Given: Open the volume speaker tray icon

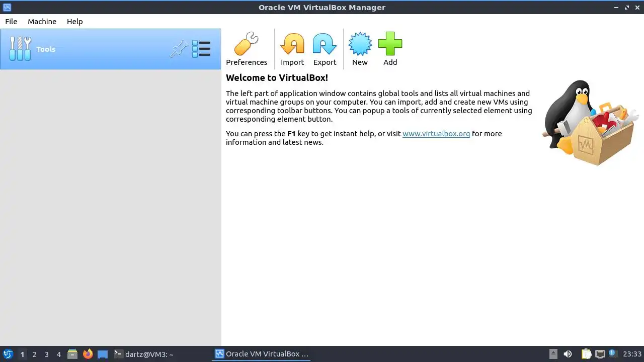Looking at the screenshot, I should tap(568, 354).
